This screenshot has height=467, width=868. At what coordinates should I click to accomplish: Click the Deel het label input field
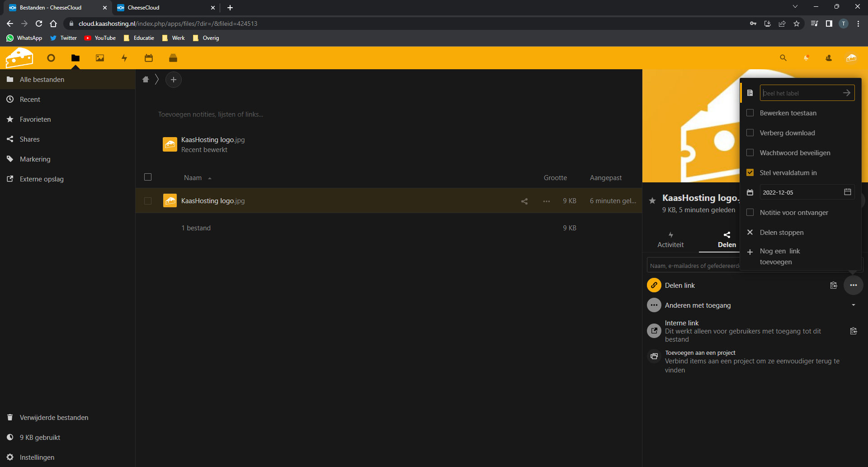pyautogui.click(x=799, y=93)
